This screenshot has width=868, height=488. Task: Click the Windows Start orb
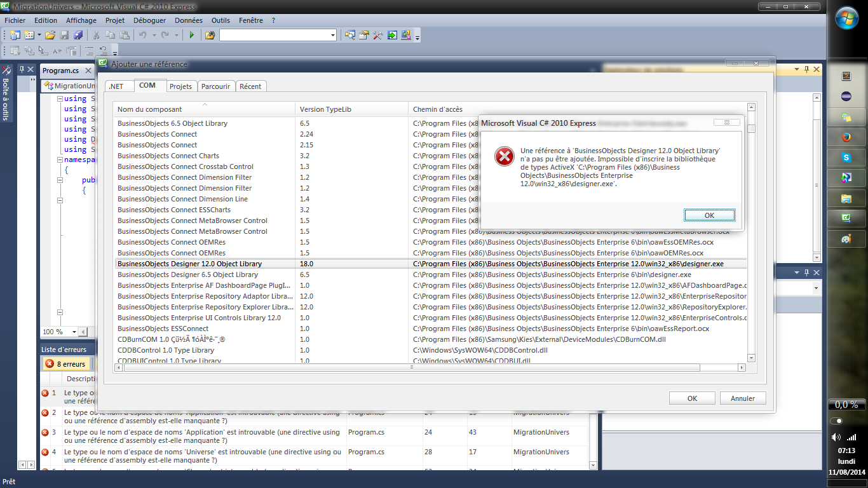[847, 18]
